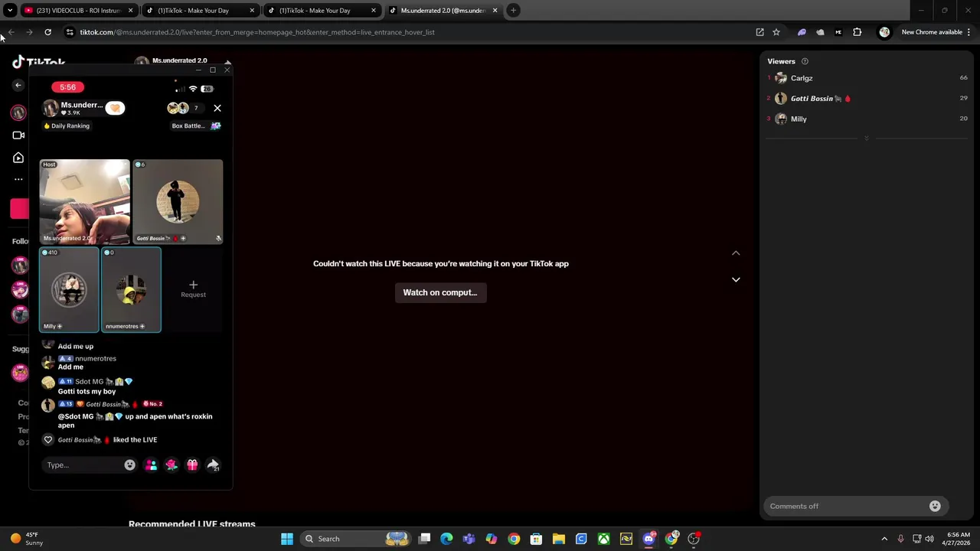Viewport: 980px width, 551px height.
Task: Open Xbox app from taskbar
Action: pos(604,539)
